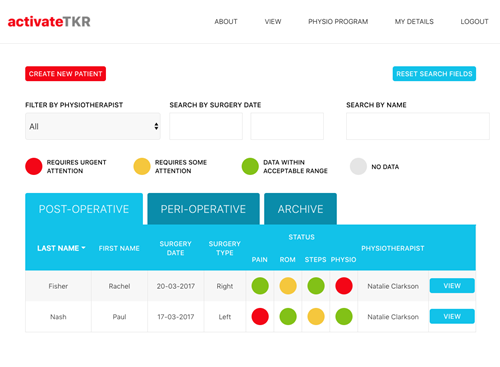The image size is (500, 367).
Task: View Rachel Fisher's patient record
Action: click(x=452, y=286)
